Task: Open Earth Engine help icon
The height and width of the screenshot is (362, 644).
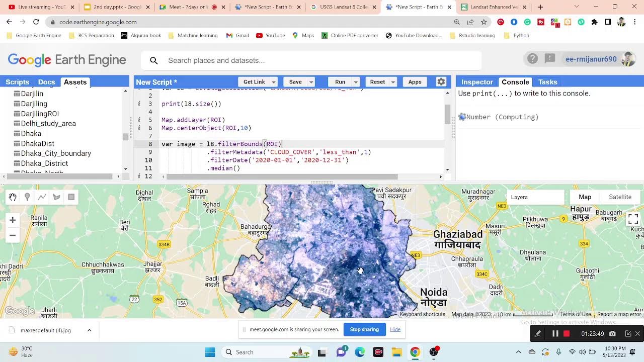Action: pyautogui.click(x=532, y=59)
